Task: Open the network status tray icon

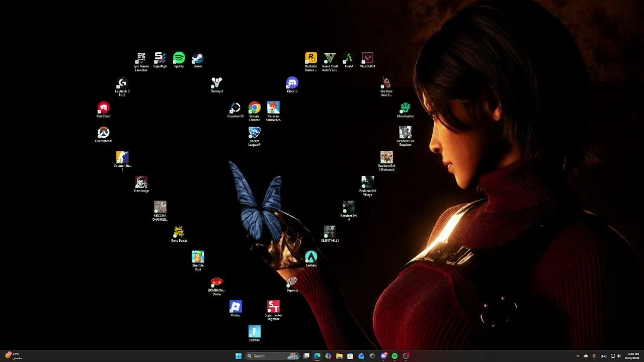Action: 613,356
